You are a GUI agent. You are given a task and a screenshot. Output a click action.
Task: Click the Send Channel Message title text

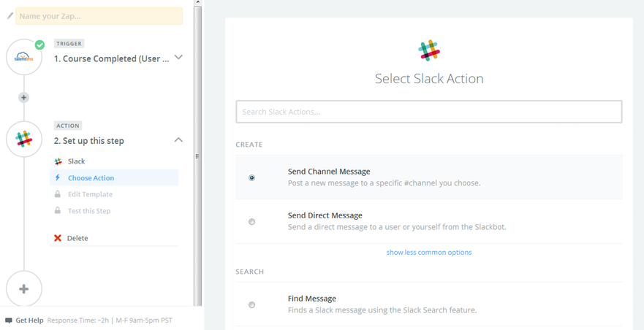(329, 172)
